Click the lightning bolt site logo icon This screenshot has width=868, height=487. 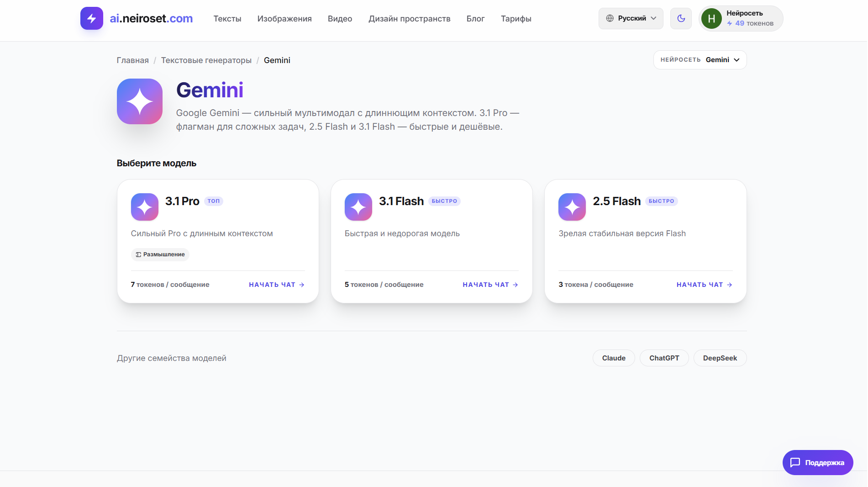92,18
